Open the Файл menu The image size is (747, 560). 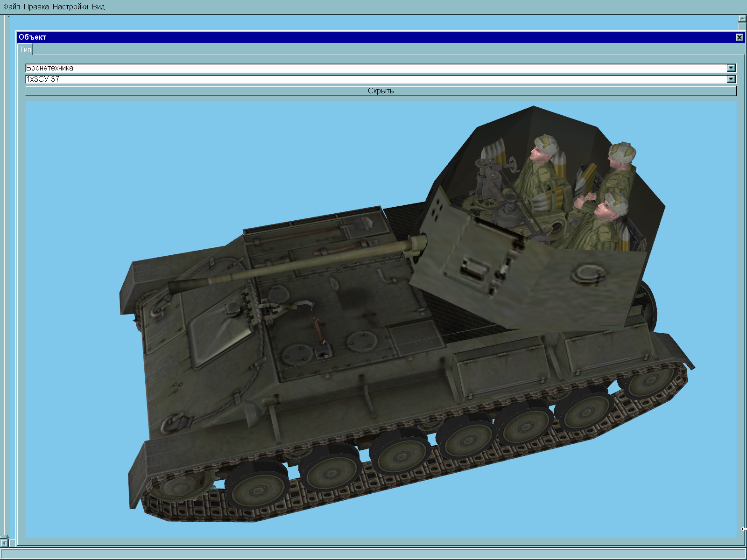click(12, 7)
